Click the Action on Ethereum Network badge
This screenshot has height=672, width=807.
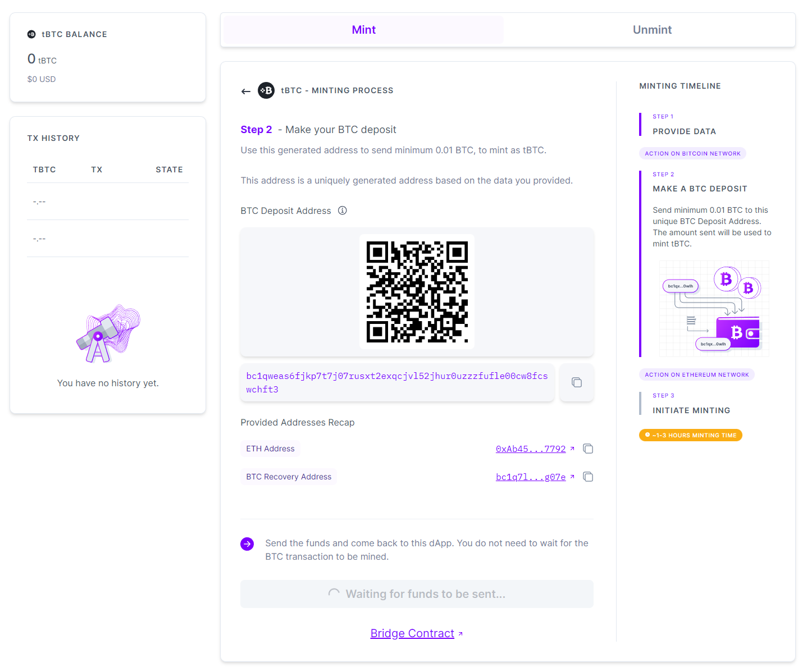pyautogui.click(x=696, y=374)
